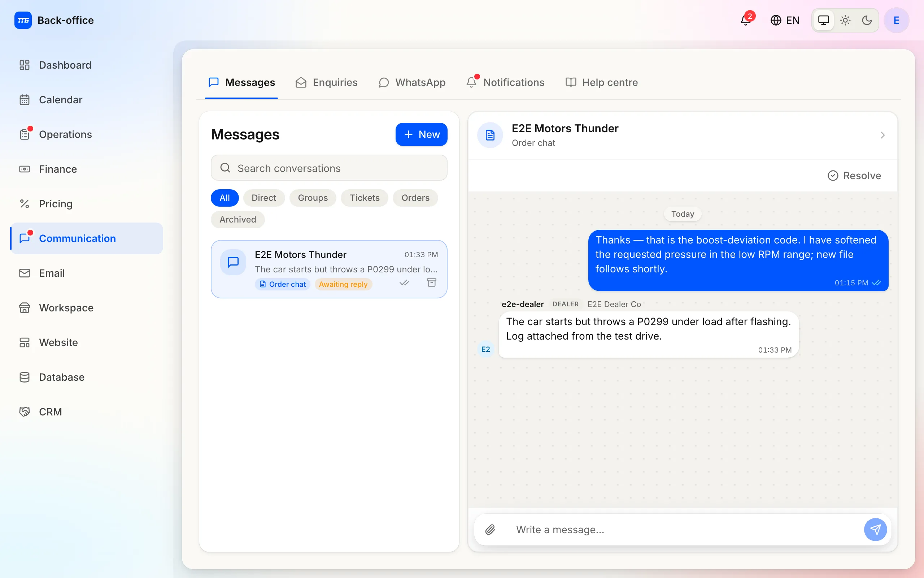Expand chat details chevron in header
Image resolution: width=924 pixels, height=578 pixels.
click(x=882, y=135)
